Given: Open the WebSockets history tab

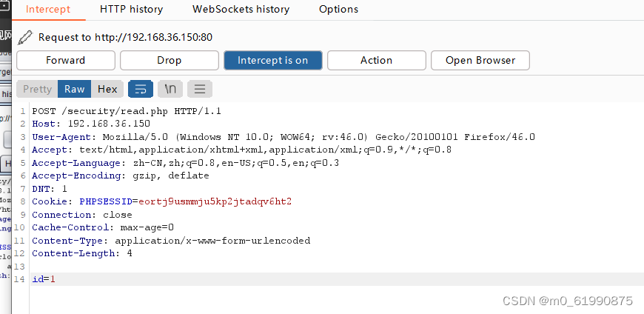Looking at the screenshot, I should click(x=241, y=10).
